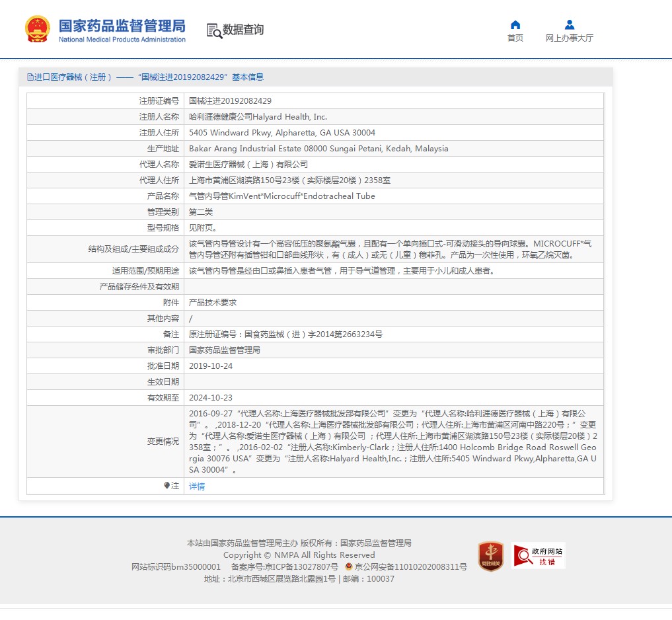This screenshot has width=672, height=620.
Task: Select 产品技术要求 attachment value
Action: 213,302
